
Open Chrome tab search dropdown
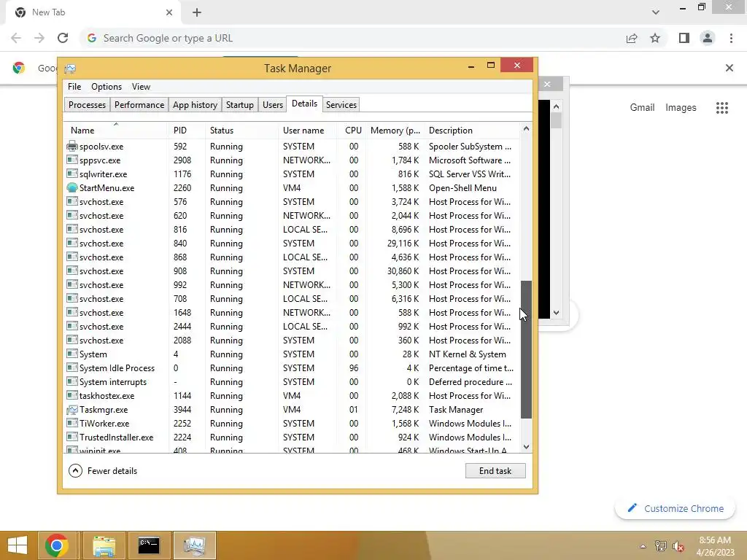[x=656, y=12]
